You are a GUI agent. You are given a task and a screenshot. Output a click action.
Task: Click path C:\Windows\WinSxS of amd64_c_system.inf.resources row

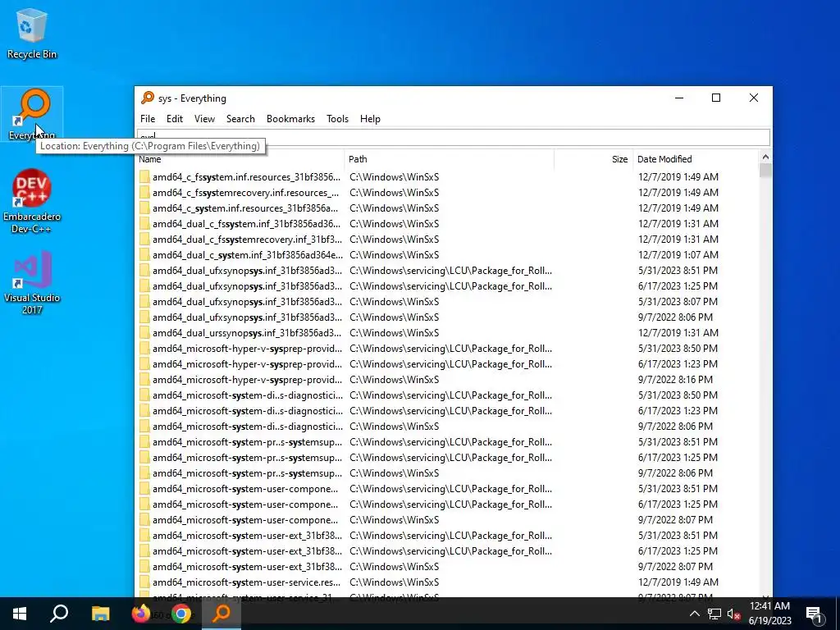[395, 208]
